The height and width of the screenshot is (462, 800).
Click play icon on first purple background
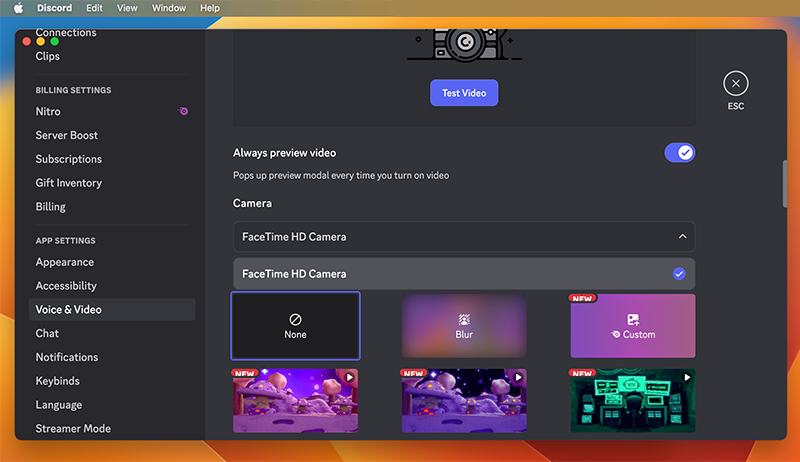pyautogui.click(x=349, y=377)
